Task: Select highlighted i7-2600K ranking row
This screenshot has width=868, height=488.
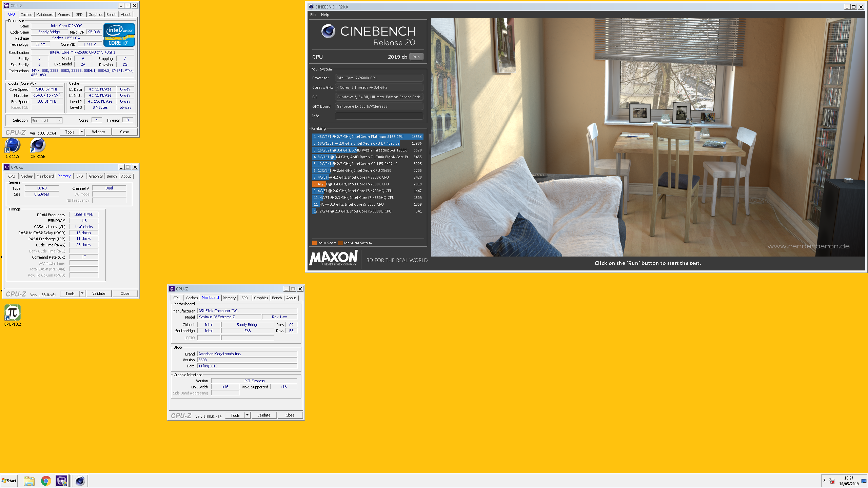Action: pyautogui.click(x=368, y=184)
